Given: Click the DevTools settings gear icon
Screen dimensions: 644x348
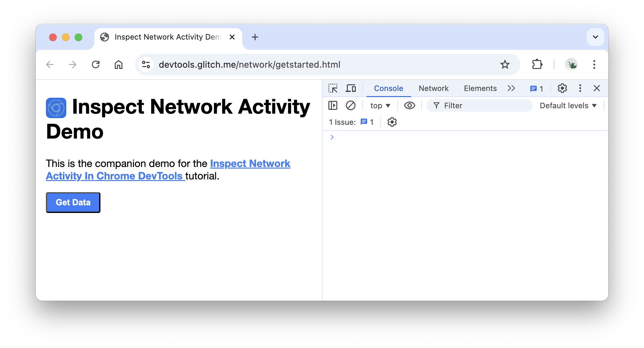Looking at the screenshot, I should pos(562,88).
